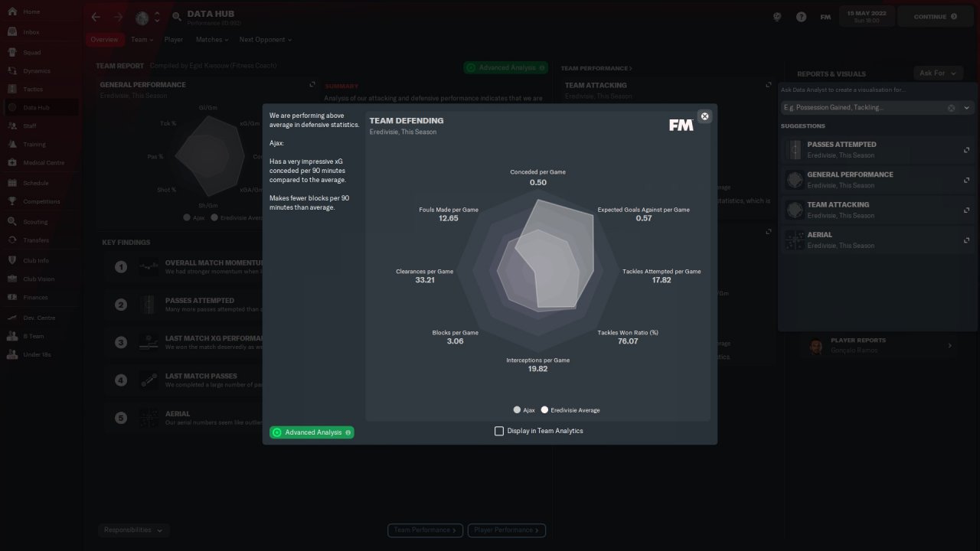The height and width of the screenshot is (551, 980).
Task: Expand the Responsibilities dropdown
Action: [134, 530]
